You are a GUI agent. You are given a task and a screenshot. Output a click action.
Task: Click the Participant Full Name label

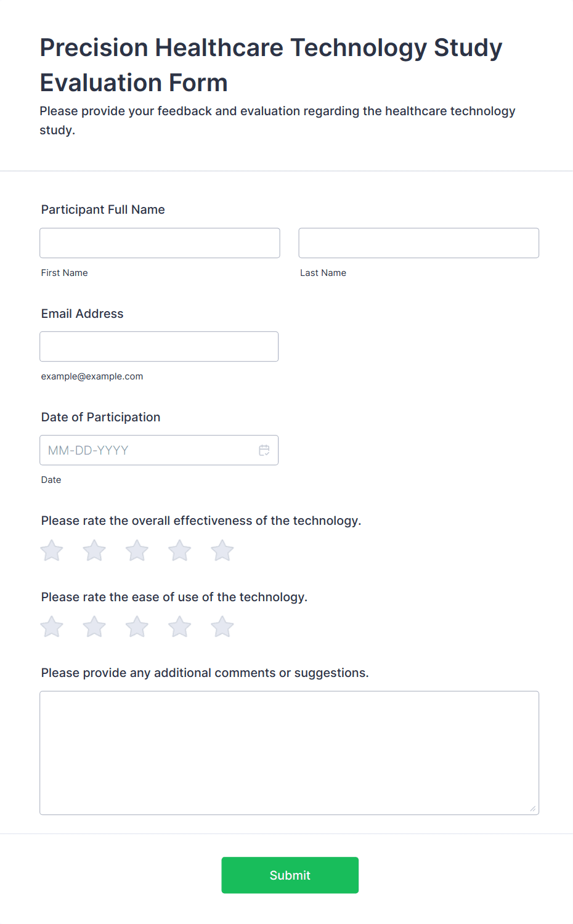coord(103,209)
